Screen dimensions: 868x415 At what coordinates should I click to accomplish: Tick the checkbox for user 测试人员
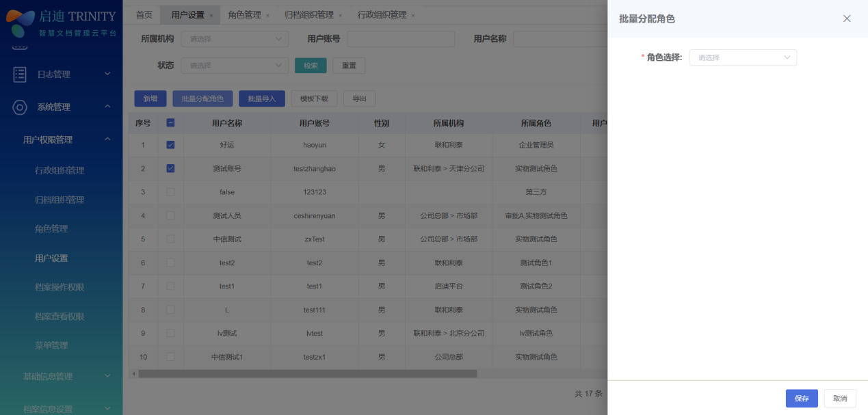point(170,215)
